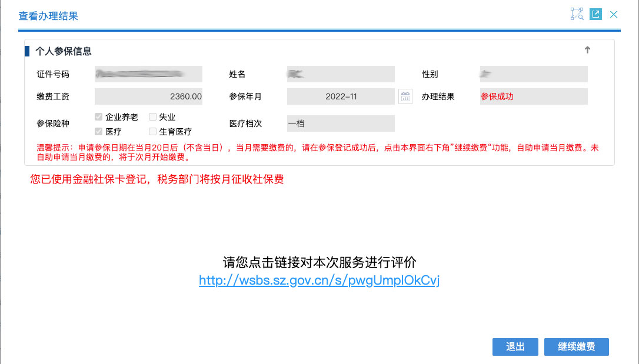Click the 继续缴费 button

click(577, 347)
